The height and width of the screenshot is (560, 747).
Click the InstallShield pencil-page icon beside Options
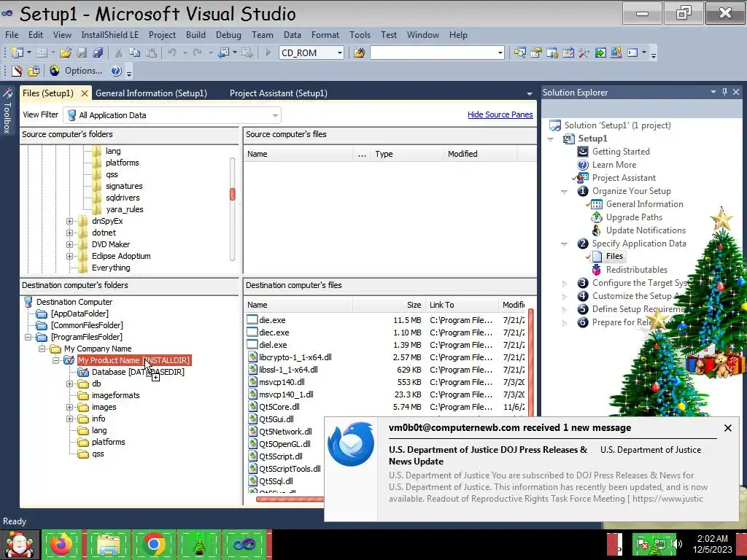tap(18, 71)
